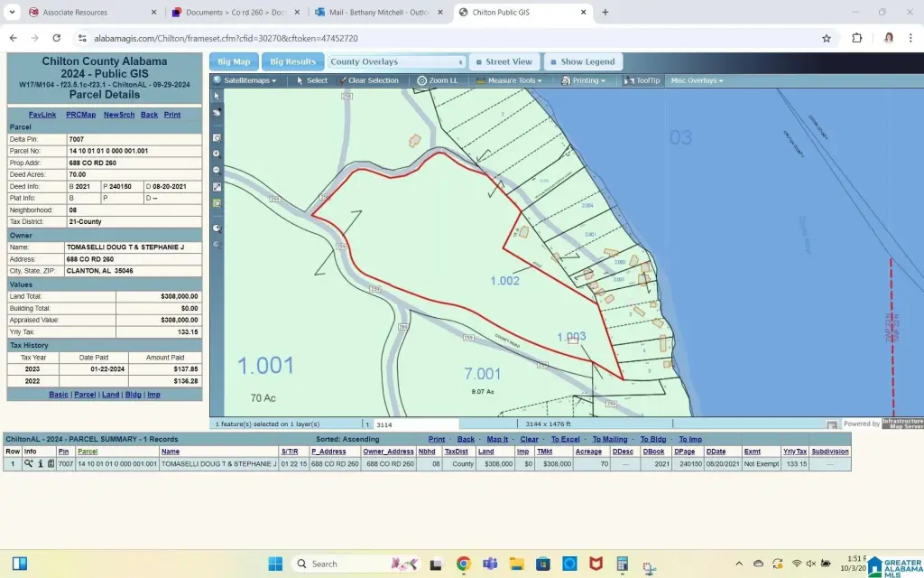Toggle the ToolTip option

642,80
